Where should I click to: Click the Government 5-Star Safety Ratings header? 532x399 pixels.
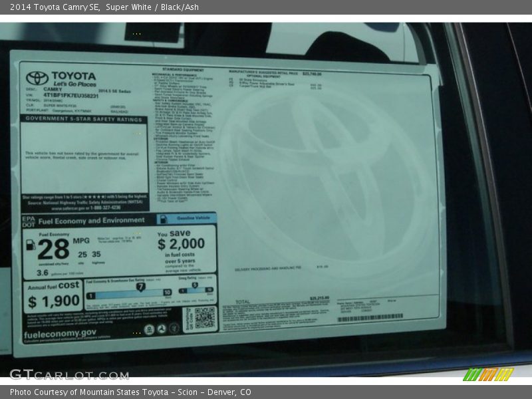click(x=84, y=118)
